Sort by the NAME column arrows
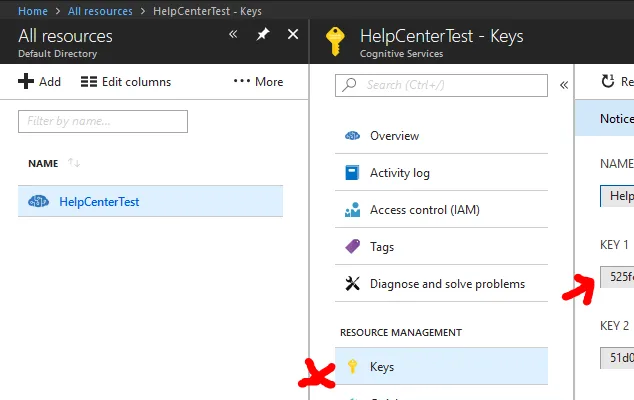Screen dimensions: 634x400 74,163
